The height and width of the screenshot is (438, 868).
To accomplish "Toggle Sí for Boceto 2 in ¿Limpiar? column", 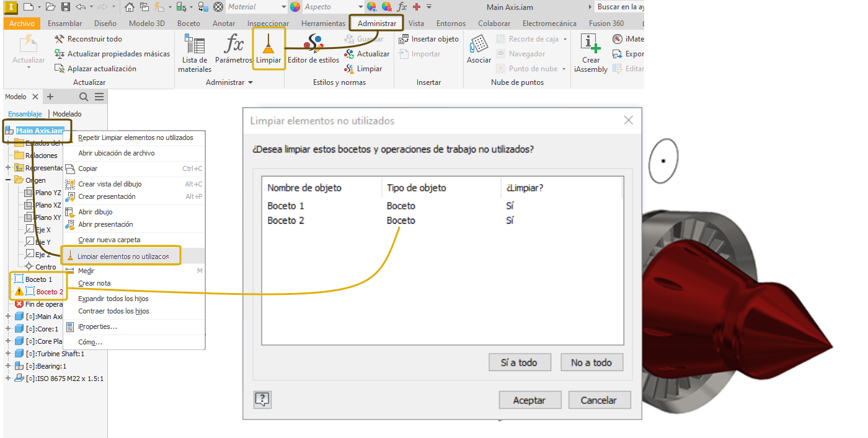I will coord(510,221).
